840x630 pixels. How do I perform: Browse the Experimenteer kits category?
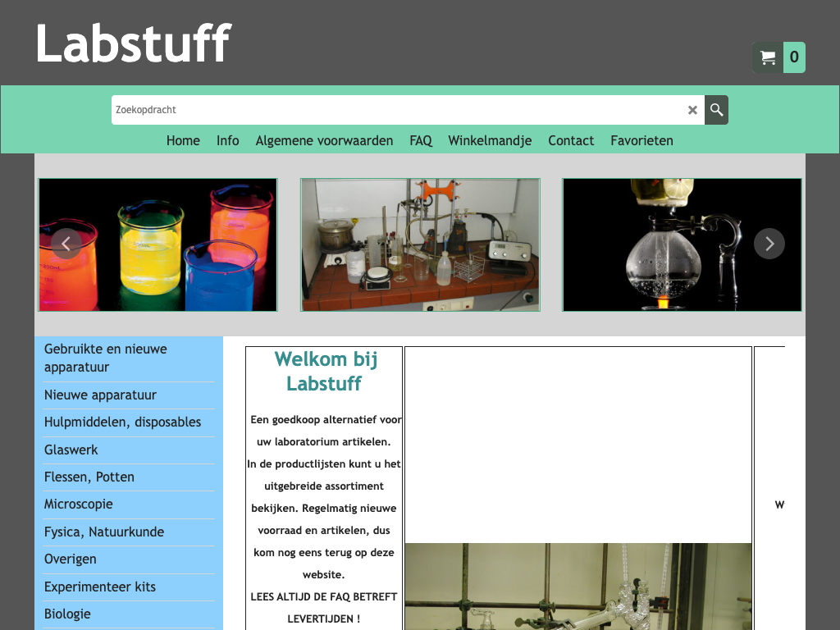tap(100, 587)
